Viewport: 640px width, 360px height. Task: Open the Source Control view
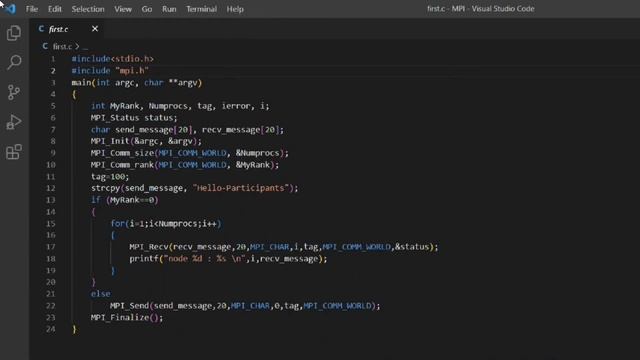14,92
